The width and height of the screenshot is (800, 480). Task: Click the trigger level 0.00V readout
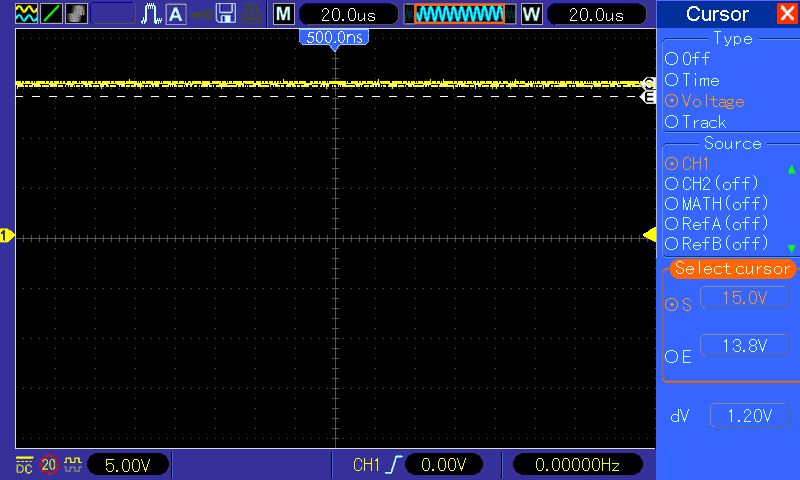point(442,465)
